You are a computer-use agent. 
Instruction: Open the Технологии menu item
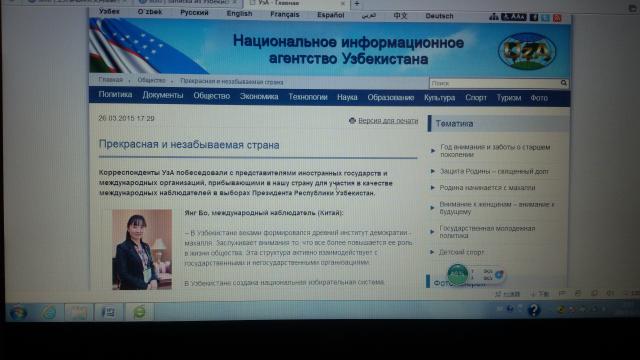[308, 97]
